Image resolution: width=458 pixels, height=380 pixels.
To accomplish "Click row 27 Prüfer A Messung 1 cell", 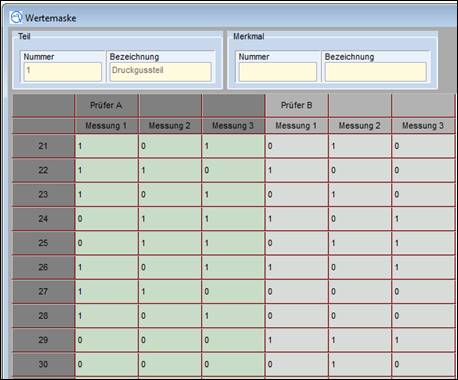I will 107,292.
